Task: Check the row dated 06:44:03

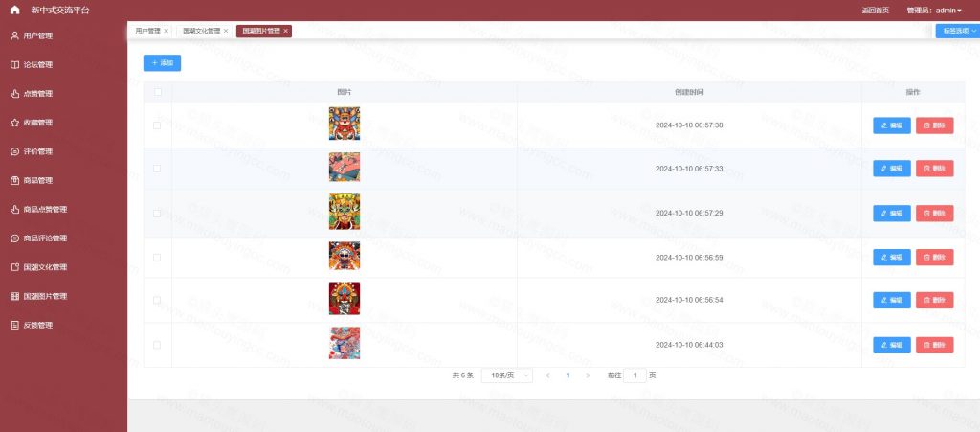Action: pos(157,345)
